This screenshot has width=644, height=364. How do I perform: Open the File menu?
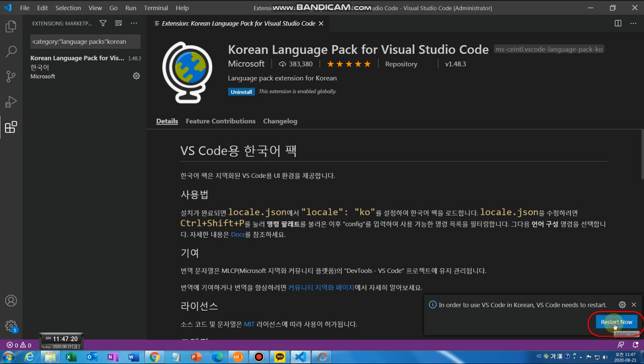pos(25,8)
